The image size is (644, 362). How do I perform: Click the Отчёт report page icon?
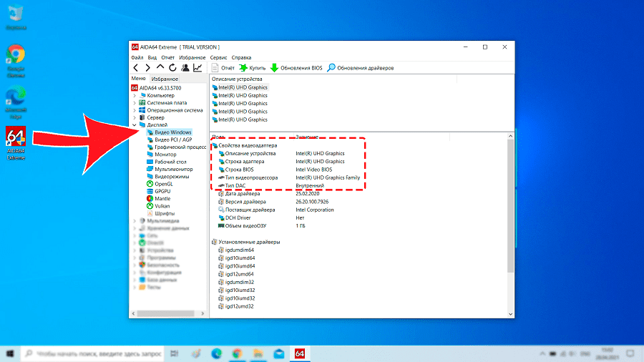click(215, 68)
